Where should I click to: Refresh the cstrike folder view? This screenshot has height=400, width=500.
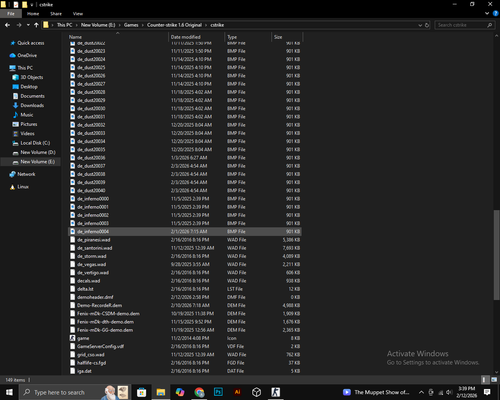click(427, 25)
